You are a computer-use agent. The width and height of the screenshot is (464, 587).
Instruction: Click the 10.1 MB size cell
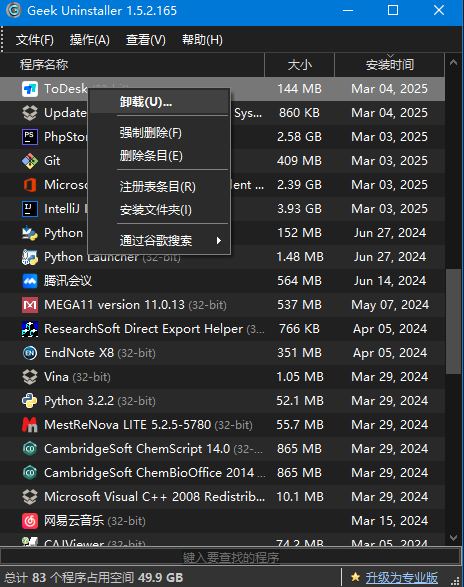[300, 497]
